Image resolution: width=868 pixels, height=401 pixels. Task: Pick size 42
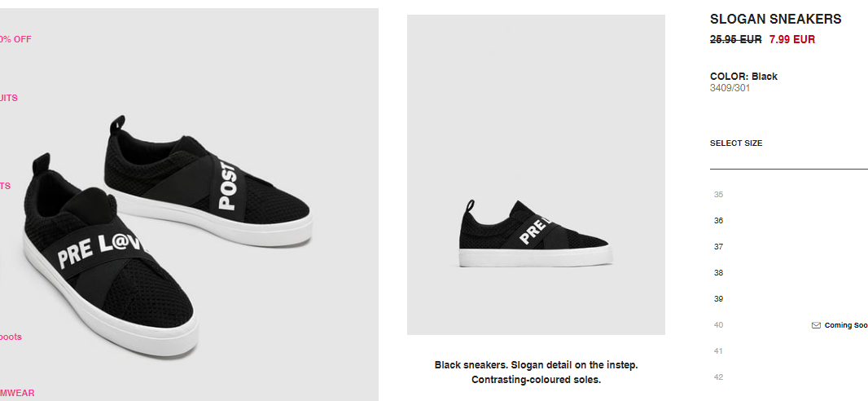[718, 377]
